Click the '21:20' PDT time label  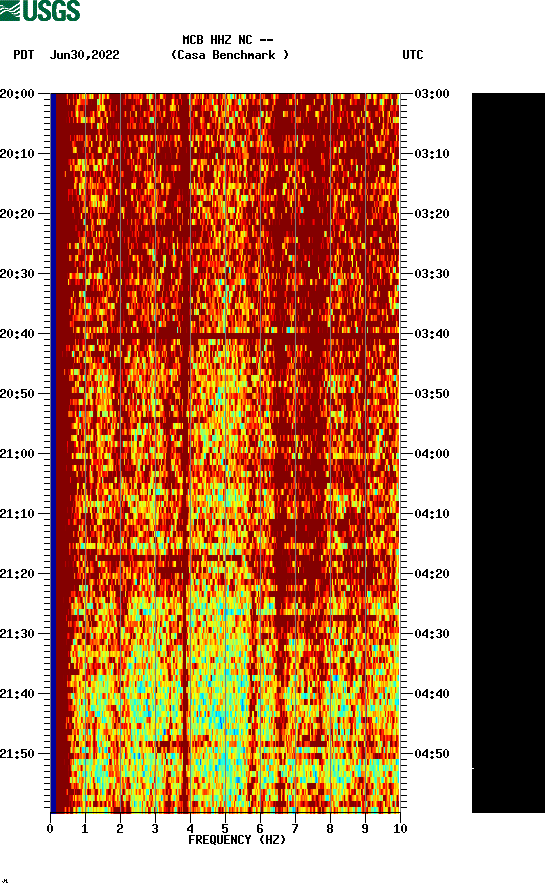tap(17, 574)
